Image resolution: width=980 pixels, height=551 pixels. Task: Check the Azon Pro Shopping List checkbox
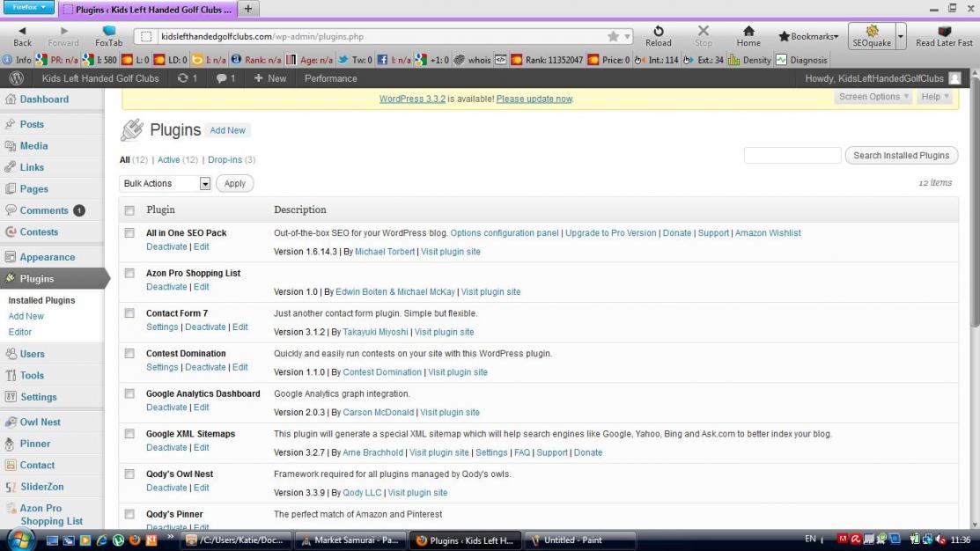(x=129, y=273)
